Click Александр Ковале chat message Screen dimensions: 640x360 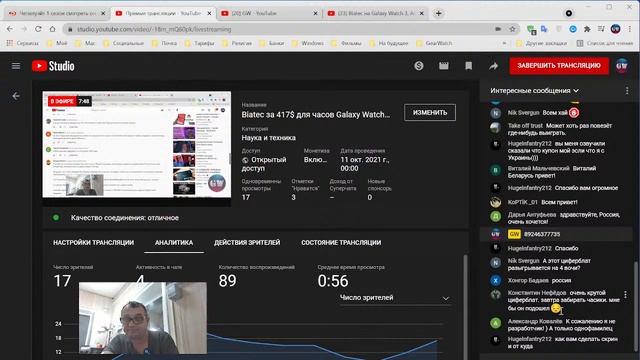coord(557,324)
